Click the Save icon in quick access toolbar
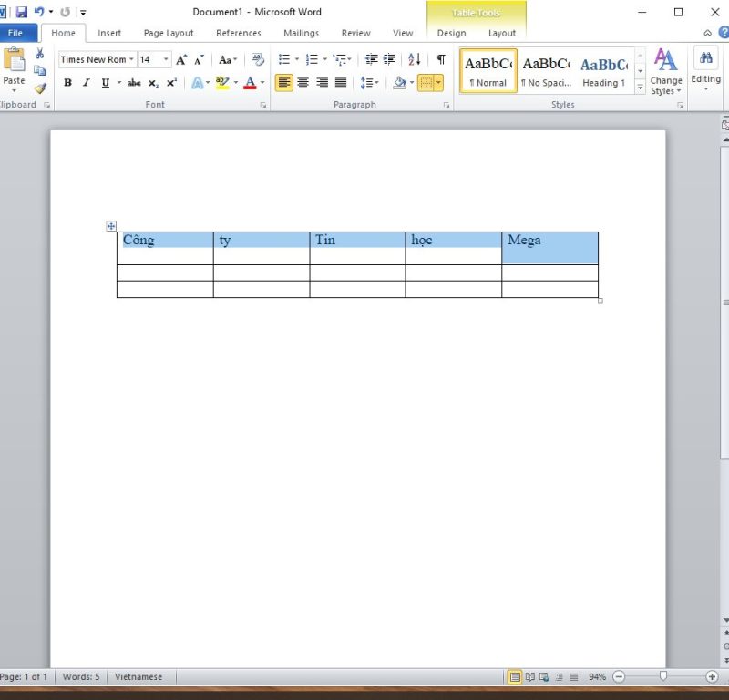This screenshot has height=700, width=729. pos(21,12)
